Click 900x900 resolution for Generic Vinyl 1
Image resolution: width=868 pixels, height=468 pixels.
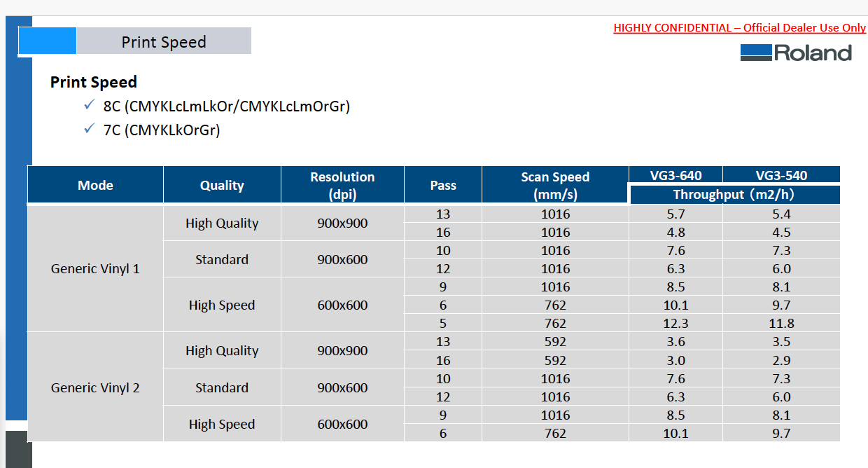342,223
